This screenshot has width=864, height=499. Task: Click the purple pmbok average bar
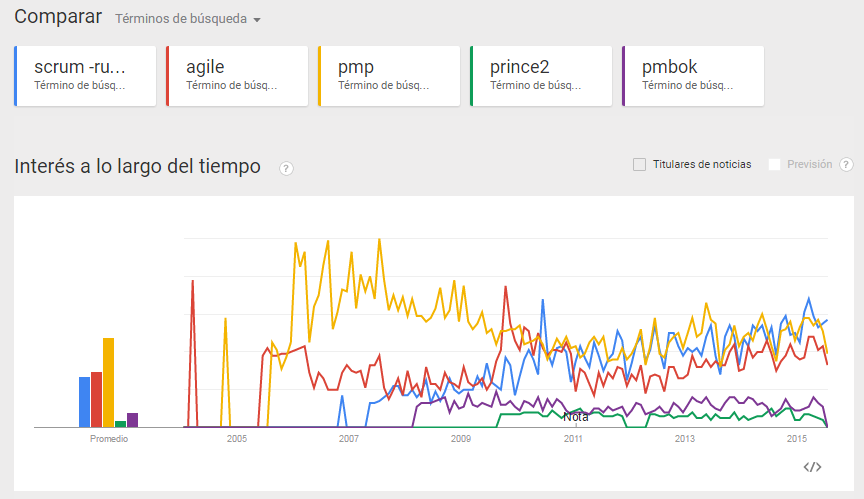pos(132,420)
